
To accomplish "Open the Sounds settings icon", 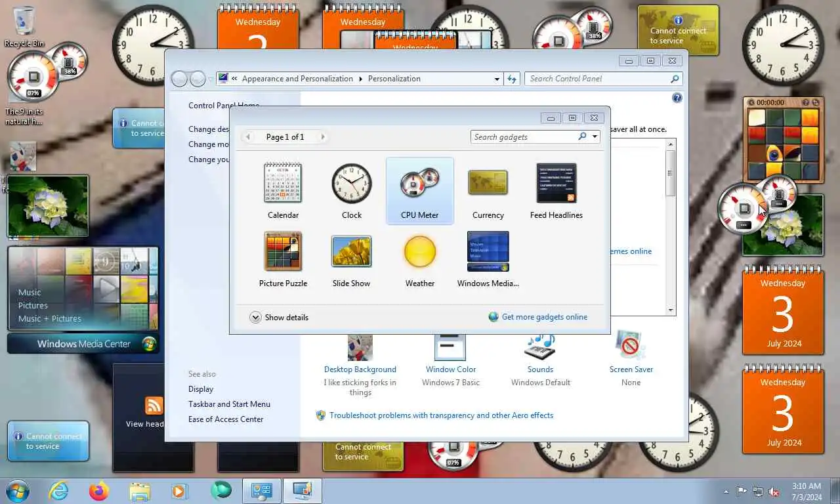I will click(540, 347).
